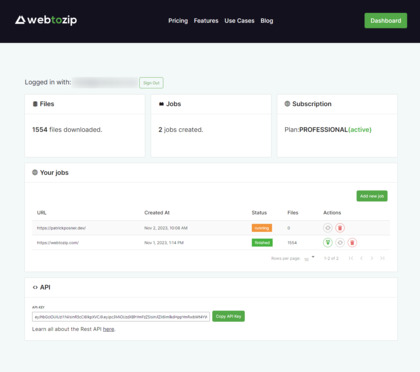The width and height of the screenshot is (420, 372).
Task: Click the Status column header
Action: coord(259,213)
